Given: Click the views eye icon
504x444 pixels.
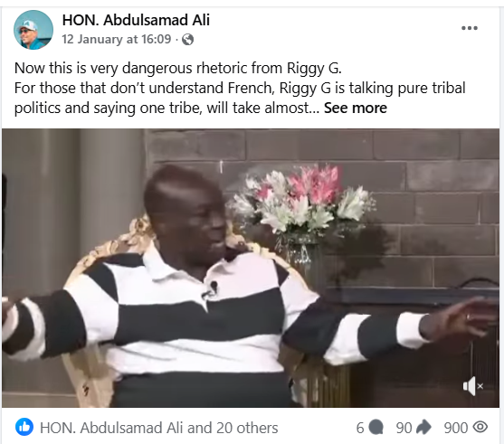Looking at the screenshot, I should click(480, 428).
